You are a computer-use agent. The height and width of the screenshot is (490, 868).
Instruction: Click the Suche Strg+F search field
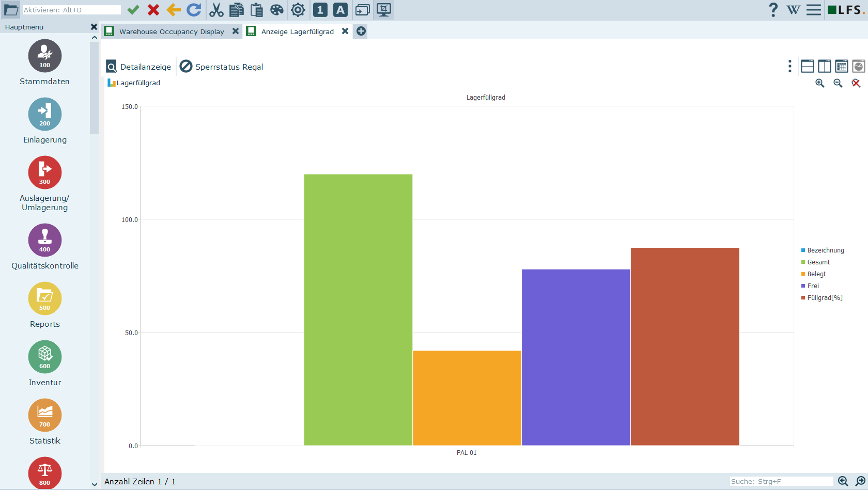[781, 481]
